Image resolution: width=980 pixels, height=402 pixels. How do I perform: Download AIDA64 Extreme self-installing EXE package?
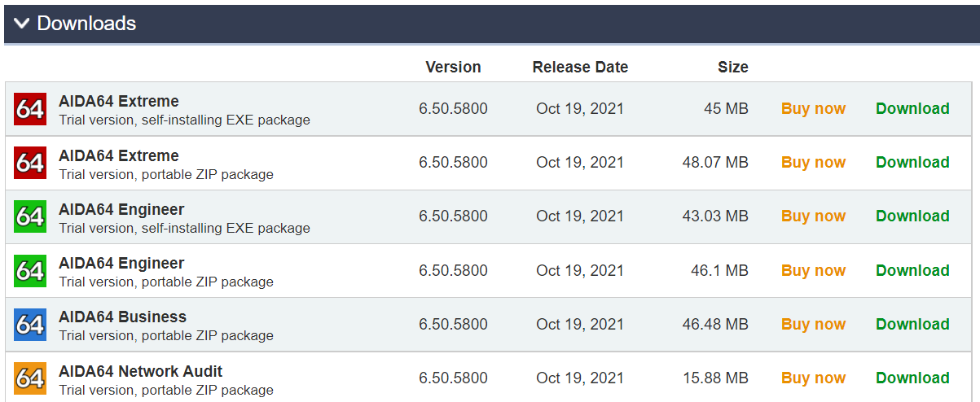(912, 108)
